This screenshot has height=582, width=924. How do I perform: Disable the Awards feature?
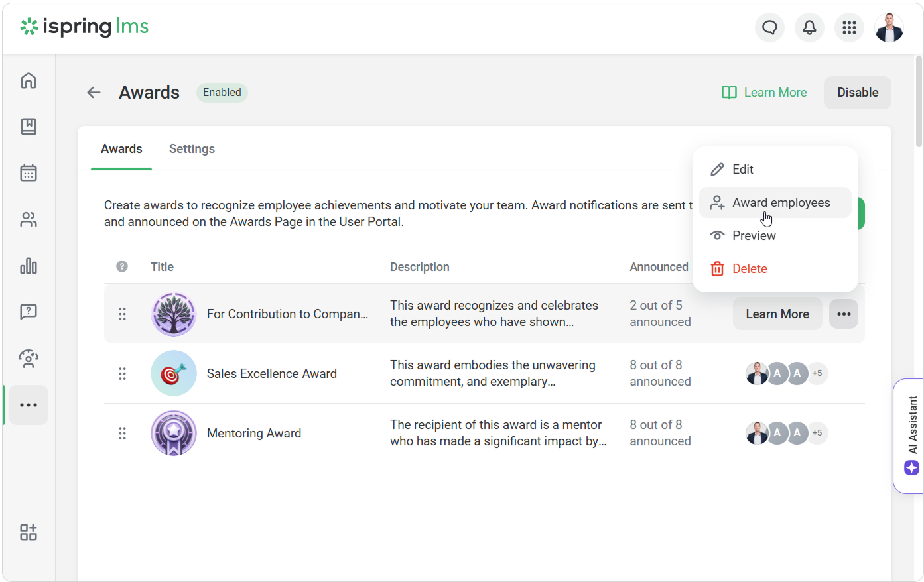(x=857, y=93)
